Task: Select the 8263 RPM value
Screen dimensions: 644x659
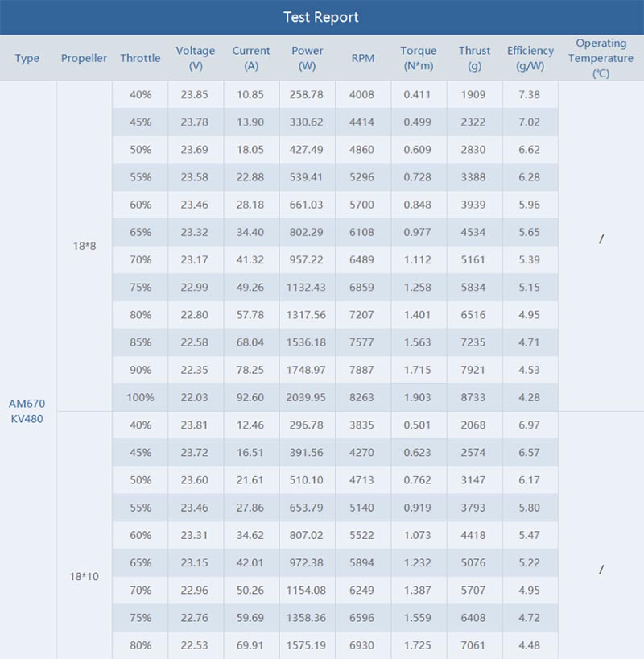Action: pos(363,397)
